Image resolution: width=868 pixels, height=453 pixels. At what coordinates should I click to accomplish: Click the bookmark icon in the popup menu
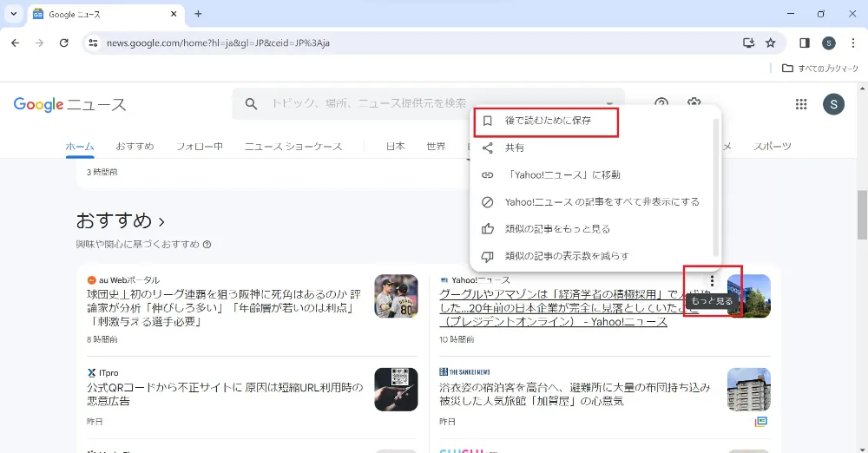[487, 121]
